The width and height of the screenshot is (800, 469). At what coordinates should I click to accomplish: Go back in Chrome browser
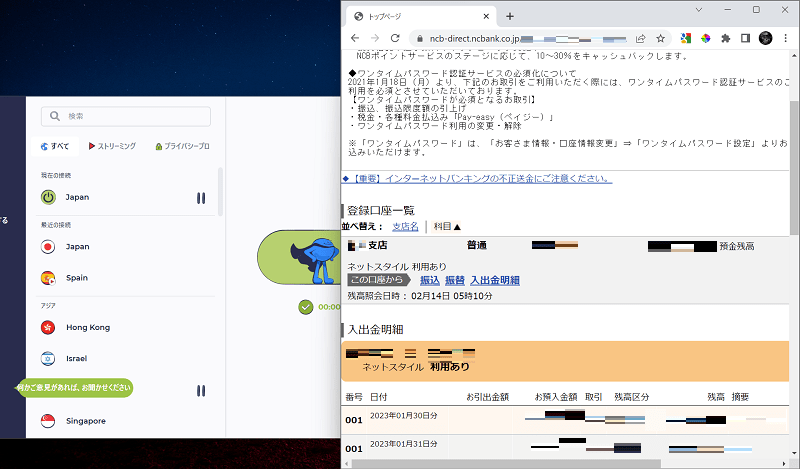coord(355,38)
